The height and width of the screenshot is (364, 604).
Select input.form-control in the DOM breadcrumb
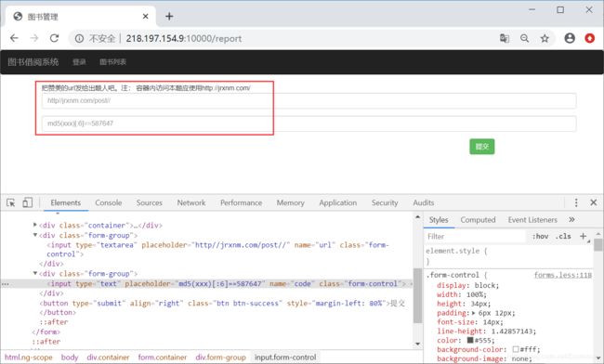(285, 357)
